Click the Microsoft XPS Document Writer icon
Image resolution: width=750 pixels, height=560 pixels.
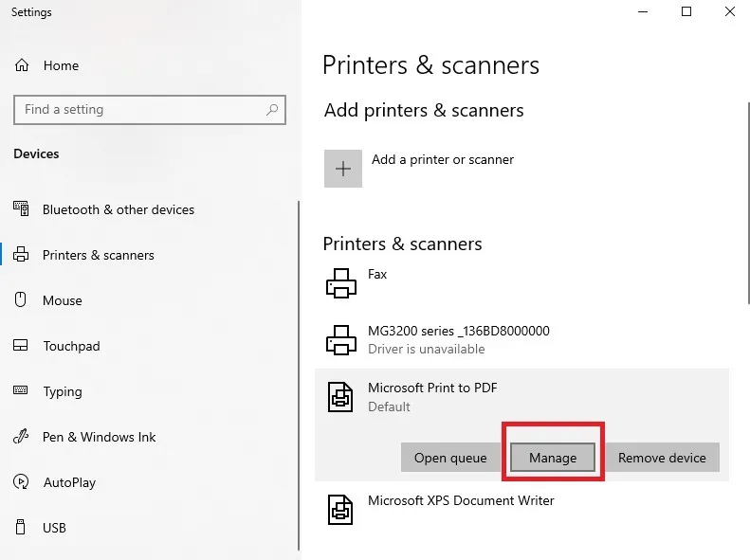[x=340, y=509]
